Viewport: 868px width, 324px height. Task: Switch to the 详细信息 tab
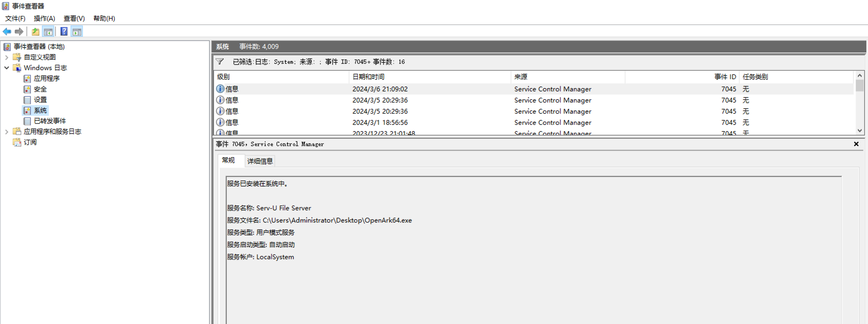click(259, 161)
